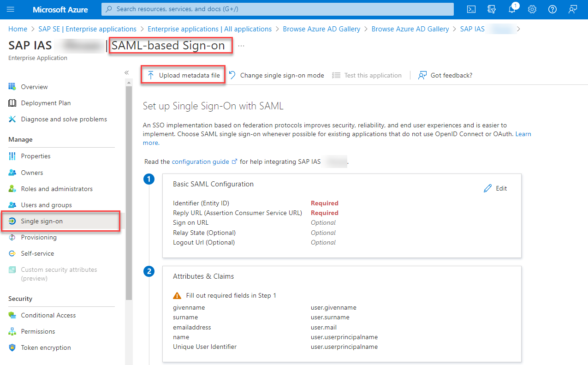Go to Home breadcrumb
588x365 pixels.
coord(18,29)
